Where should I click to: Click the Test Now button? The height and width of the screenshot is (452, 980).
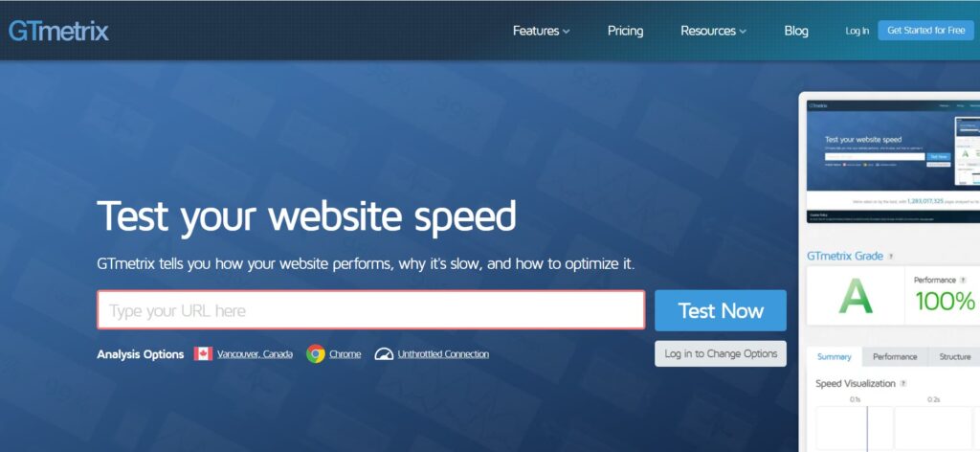721,310
